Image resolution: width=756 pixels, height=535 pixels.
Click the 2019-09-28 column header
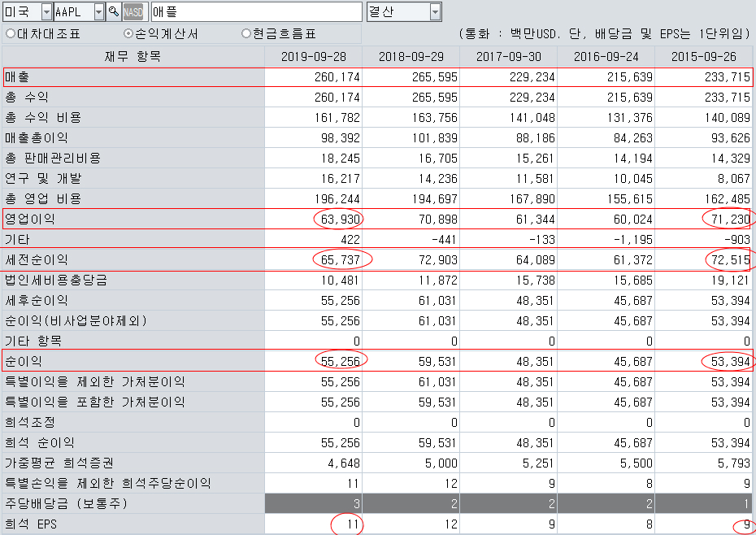pos(313,56)
